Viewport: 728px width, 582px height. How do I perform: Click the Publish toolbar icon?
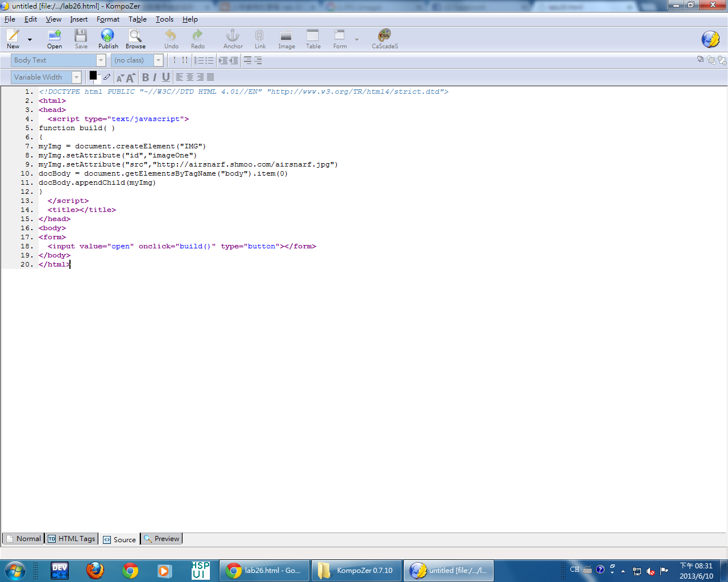click(108, 39)
